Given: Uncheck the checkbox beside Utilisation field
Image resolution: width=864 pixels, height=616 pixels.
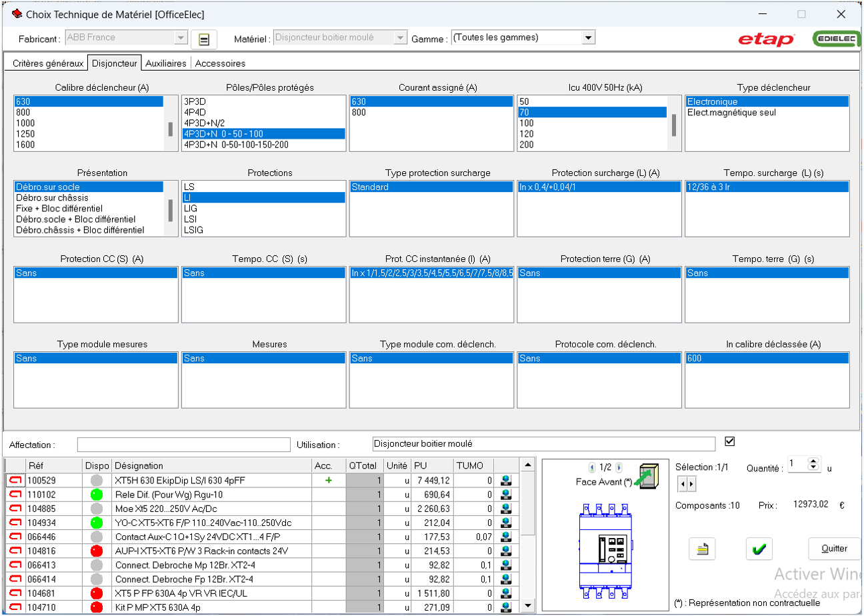Looking at the screenshot, I should tap(729, 441).
